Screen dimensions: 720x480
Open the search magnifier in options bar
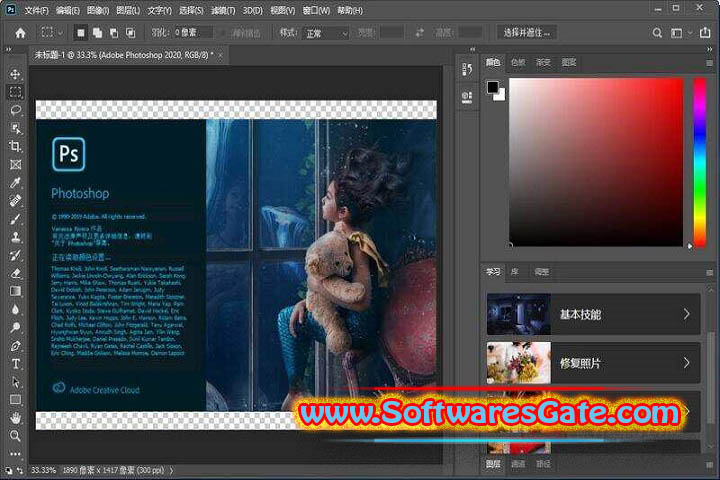point(657,33)
